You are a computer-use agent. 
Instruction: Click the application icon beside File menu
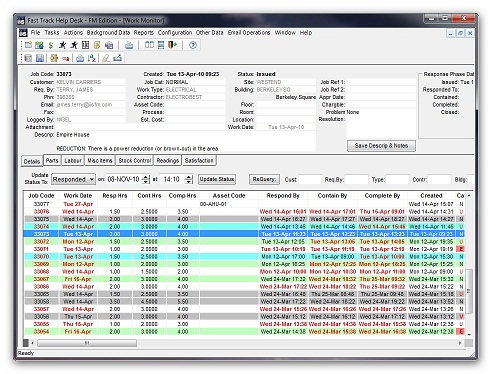coord(23,33)
